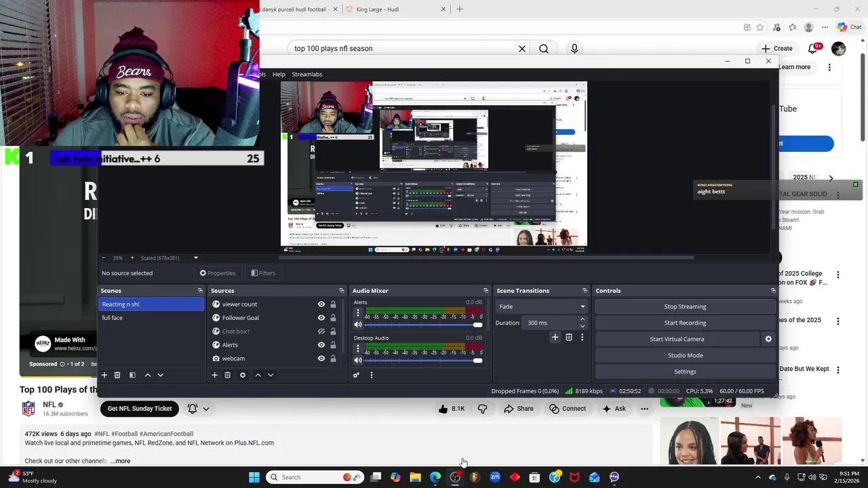Viewport: 868px width, 488px height.
Task: Open scene filters icon in the Scenes toolbar
Action: pyautogui.click(x=132, y=375)
